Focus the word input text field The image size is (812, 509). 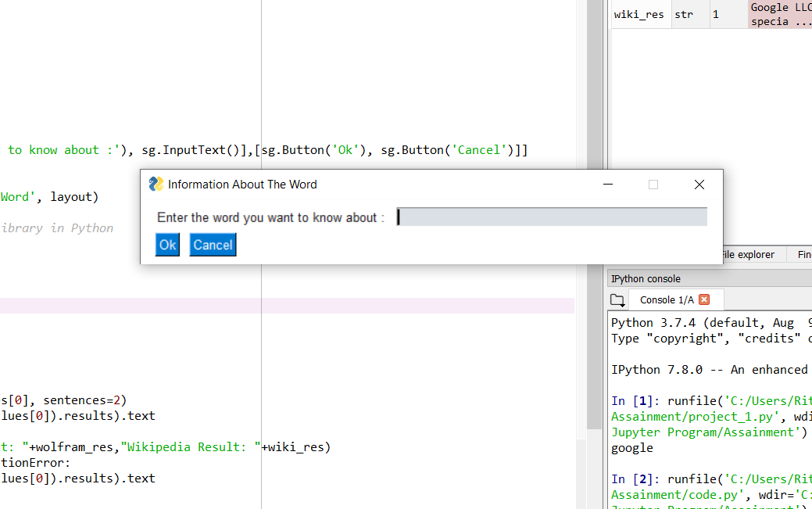click(552, 217)
